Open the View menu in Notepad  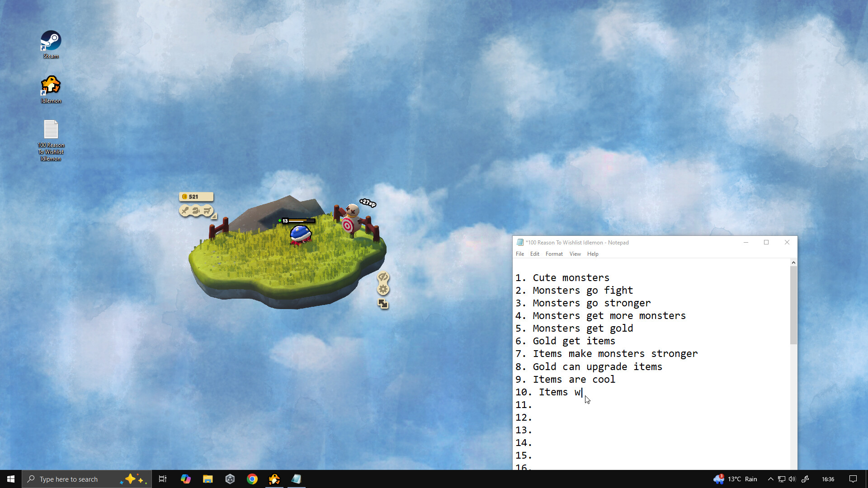click(575, 254)
